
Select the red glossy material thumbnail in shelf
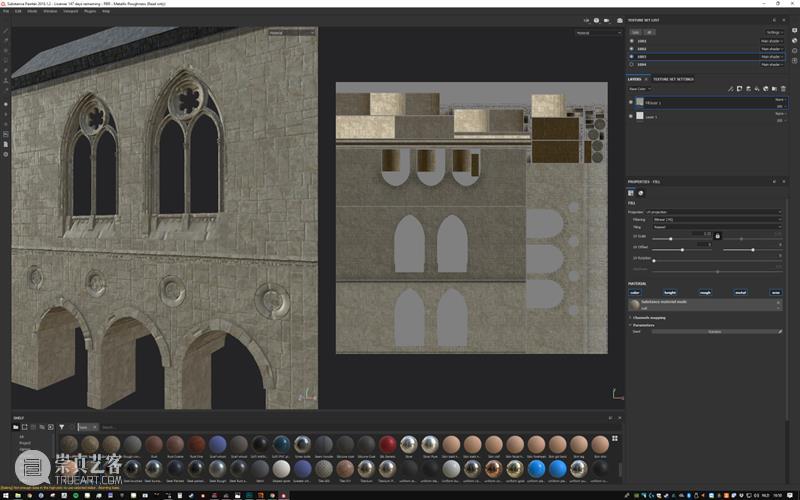click(x=387, y=444)
